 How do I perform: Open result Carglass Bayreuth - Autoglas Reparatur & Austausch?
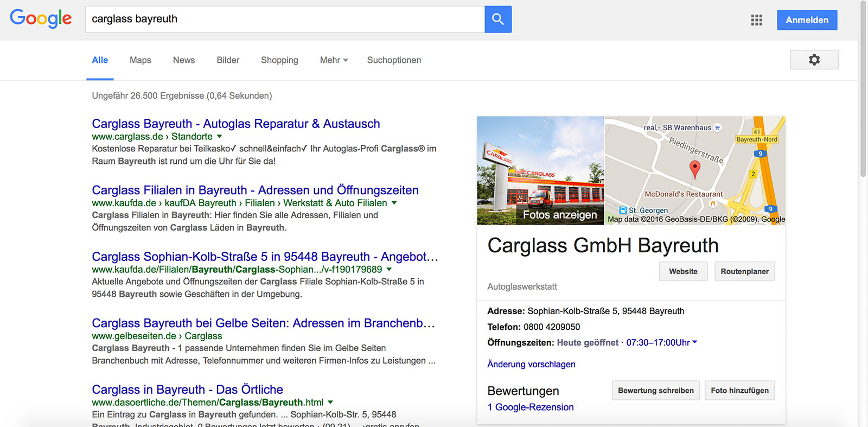coord(236,124)
